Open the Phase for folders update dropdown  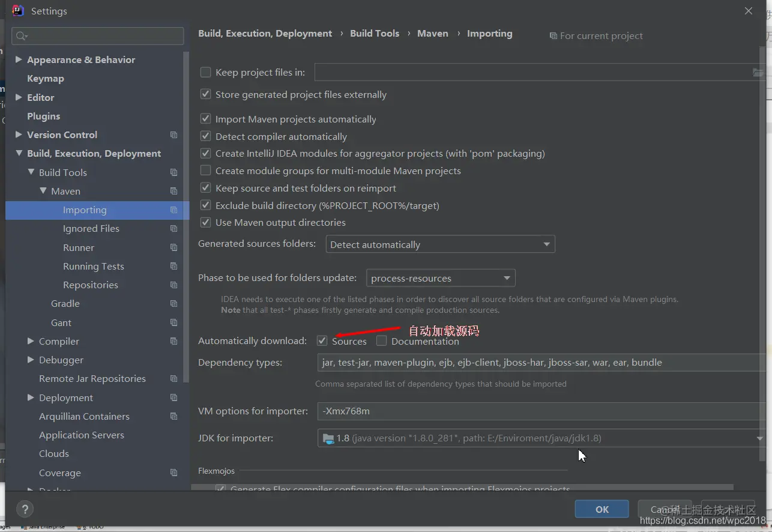pos(441,278)
